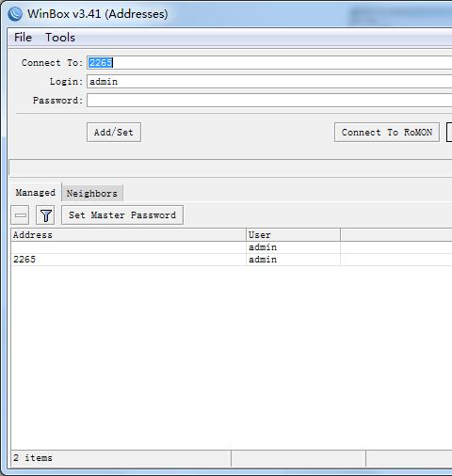Click the '2 items' status bar text
Viewport: 452px width, 476px height.
[x=33, y=458]
